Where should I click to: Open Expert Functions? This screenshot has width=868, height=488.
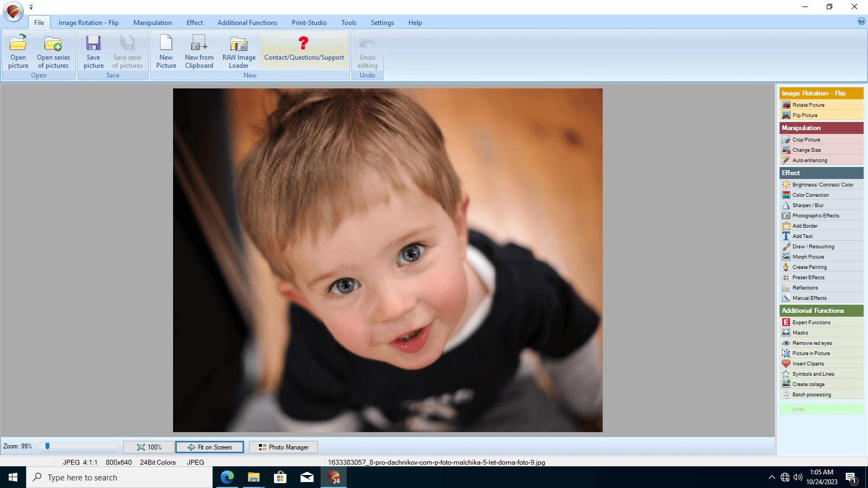click(821, 322)
